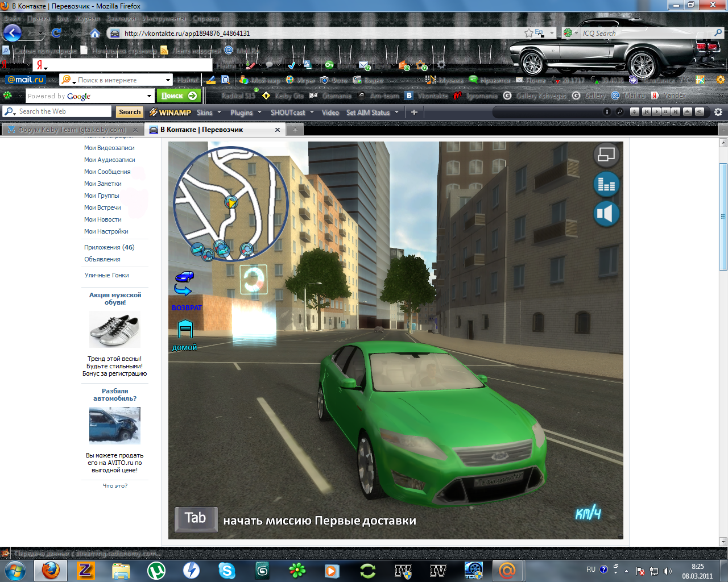The width and height of the screenshot is (728, 582).
Task: Click the Search the Web input
Action: (x=64, y=111)
